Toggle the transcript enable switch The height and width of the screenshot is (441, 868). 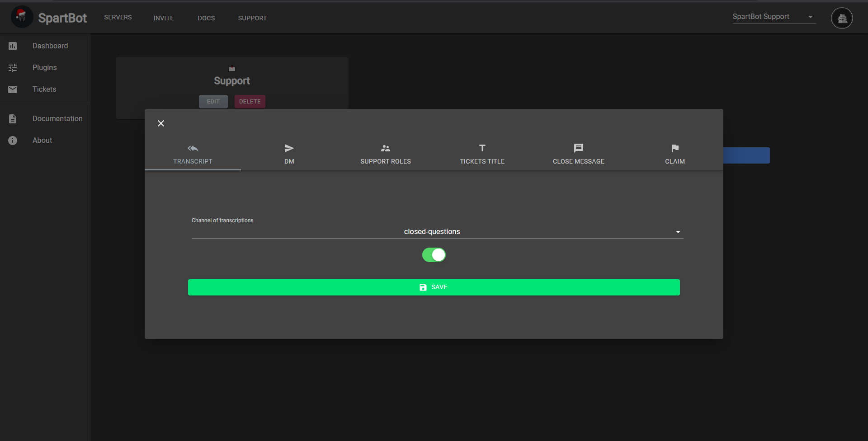coord(434,255)
